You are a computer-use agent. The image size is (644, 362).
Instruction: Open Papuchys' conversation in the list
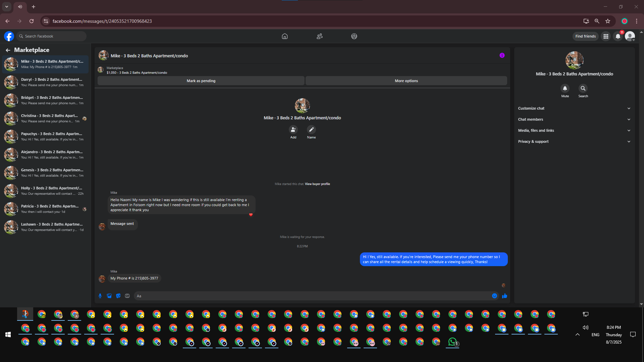pos(46,136)
